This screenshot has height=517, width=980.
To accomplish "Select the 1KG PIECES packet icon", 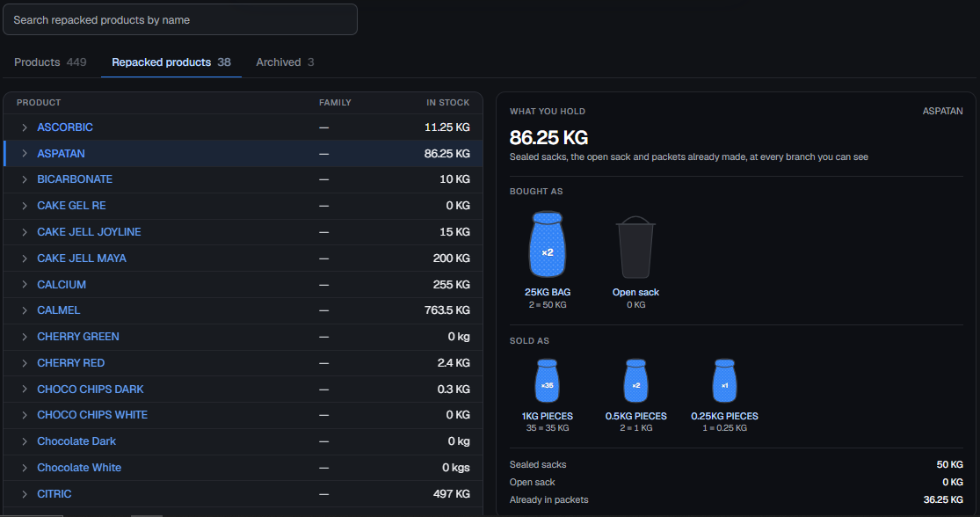I will pos(547,381).
